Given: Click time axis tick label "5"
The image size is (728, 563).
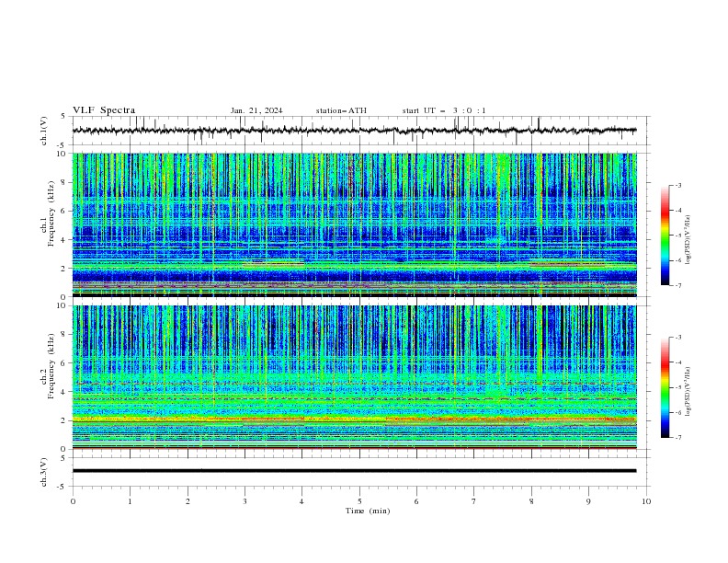Looking at the screenshot, I should [x=359, y=501].
